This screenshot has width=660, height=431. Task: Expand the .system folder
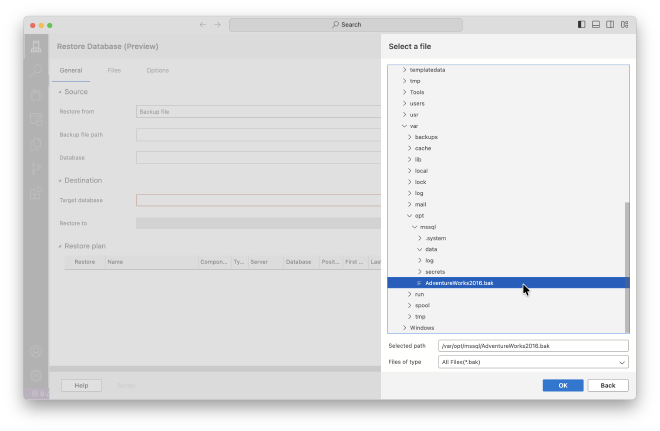pyautogui.click(x=419, y=238)
